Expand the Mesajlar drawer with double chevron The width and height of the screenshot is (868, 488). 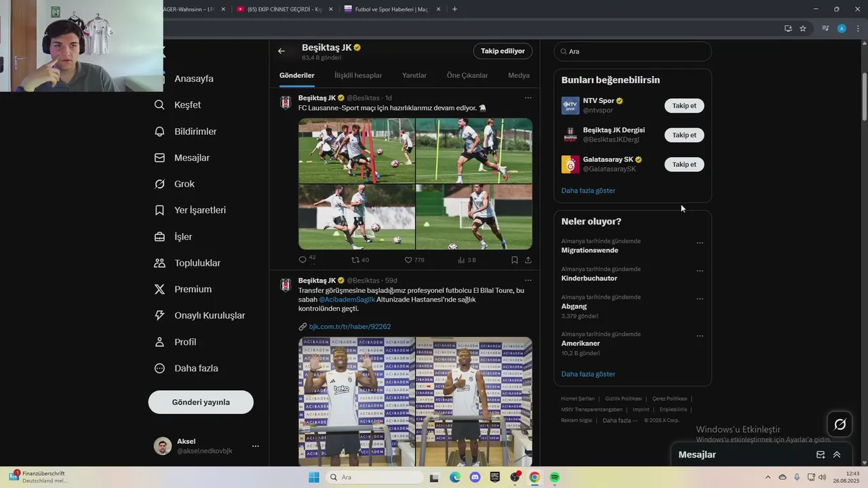coord(837,455)
